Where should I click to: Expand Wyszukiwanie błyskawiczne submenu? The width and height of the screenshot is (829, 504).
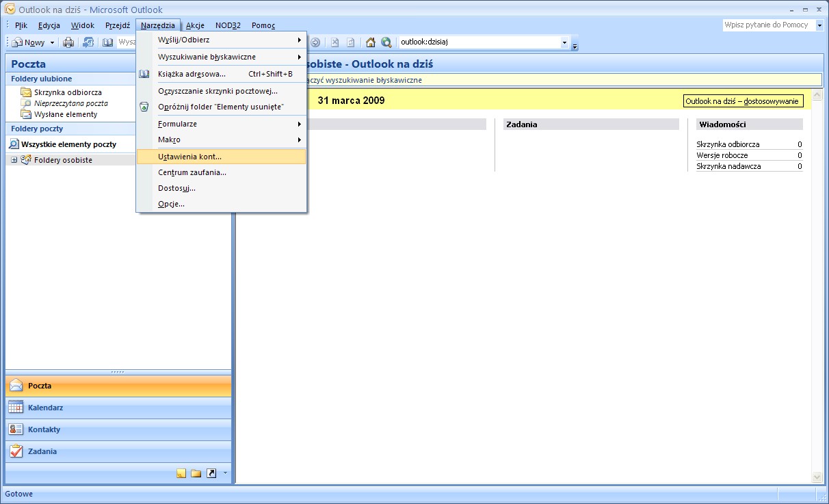(222, 57)
